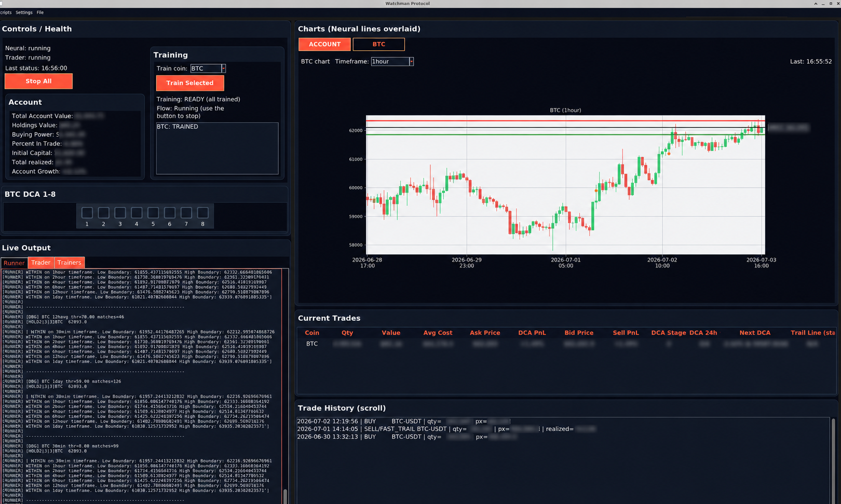
Task: Click the BTC: TRAINED list entry
Action: 178,127
